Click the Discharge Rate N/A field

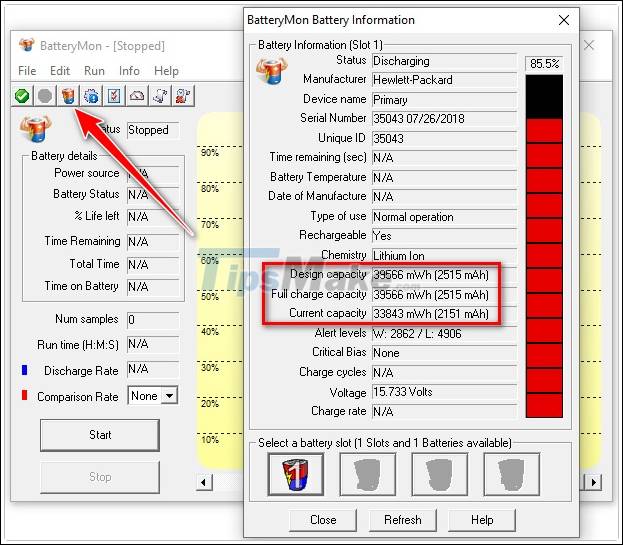pos(153,369)
